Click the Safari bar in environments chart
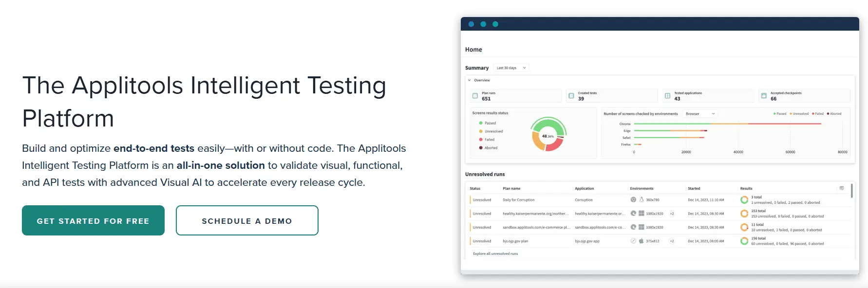The height and width of the screenshot is (288, 868). point(668,138)
